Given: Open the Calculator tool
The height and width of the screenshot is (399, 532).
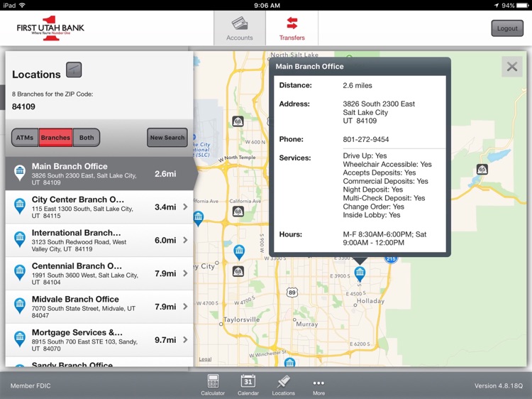Looking at the screenshot, I should click(213, 385).
